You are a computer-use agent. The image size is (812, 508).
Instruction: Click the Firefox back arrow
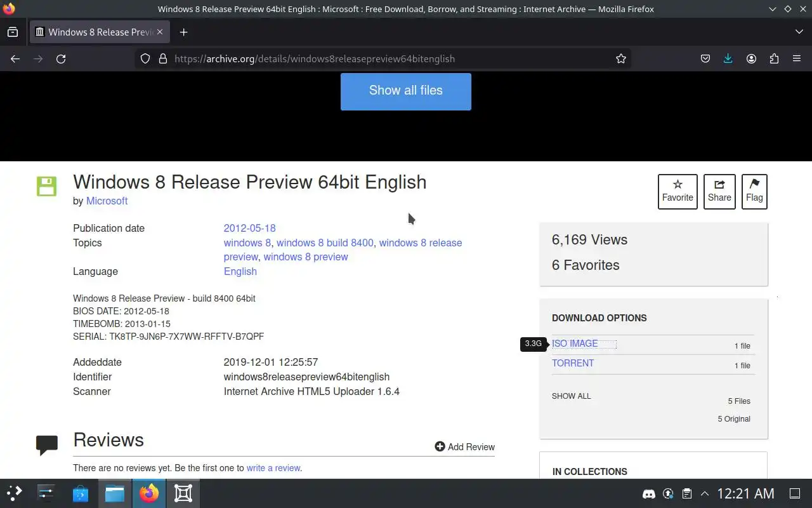15,58
